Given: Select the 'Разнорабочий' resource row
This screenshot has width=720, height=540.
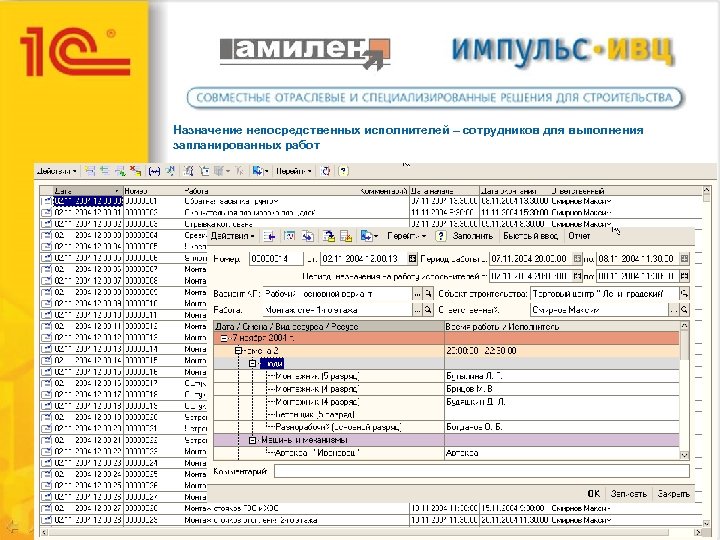Looking at the screenshot, I should click(447, 427).
